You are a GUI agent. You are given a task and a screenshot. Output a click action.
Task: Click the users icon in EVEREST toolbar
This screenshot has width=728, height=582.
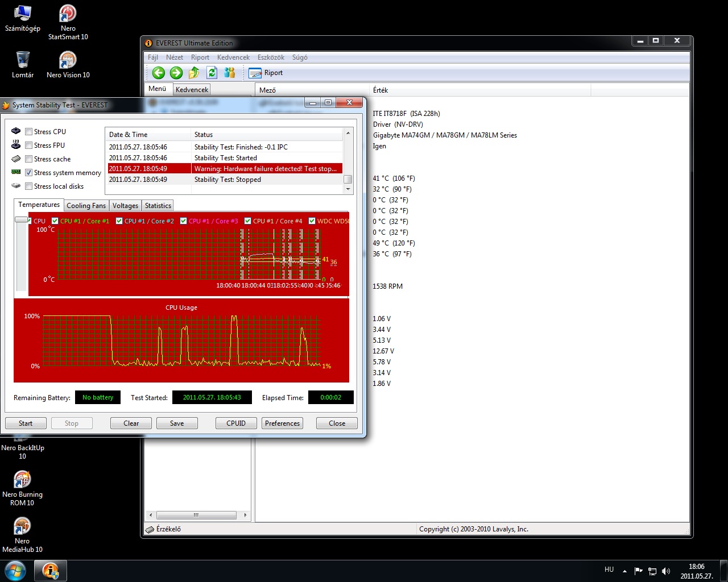click(230, 73)
